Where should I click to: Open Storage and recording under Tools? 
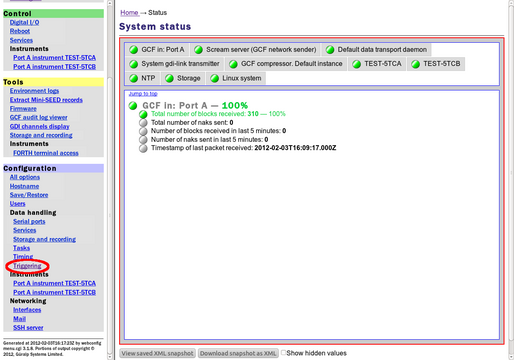[x=41, y=135]
